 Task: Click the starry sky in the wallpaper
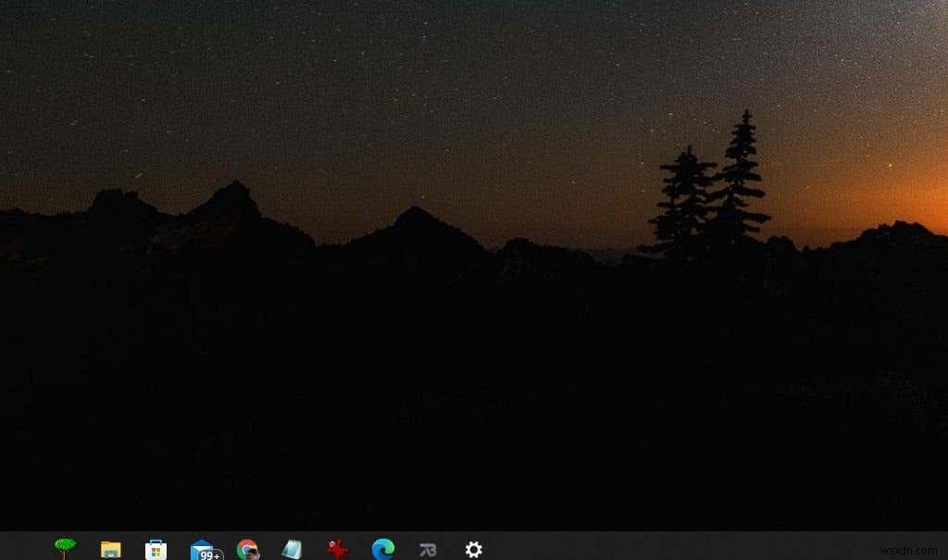pos(370,74)
